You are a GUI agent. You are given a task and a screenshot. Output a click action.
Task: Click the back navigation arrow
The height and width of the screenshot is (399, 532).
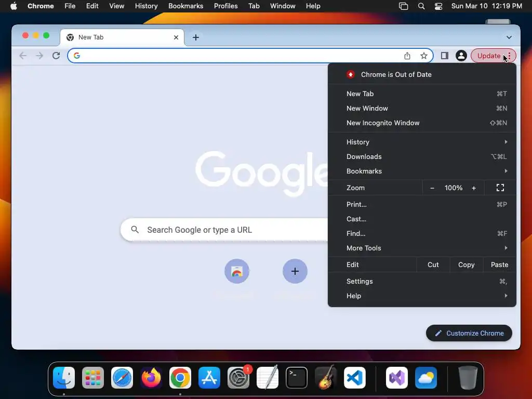[x=23, y=56]
